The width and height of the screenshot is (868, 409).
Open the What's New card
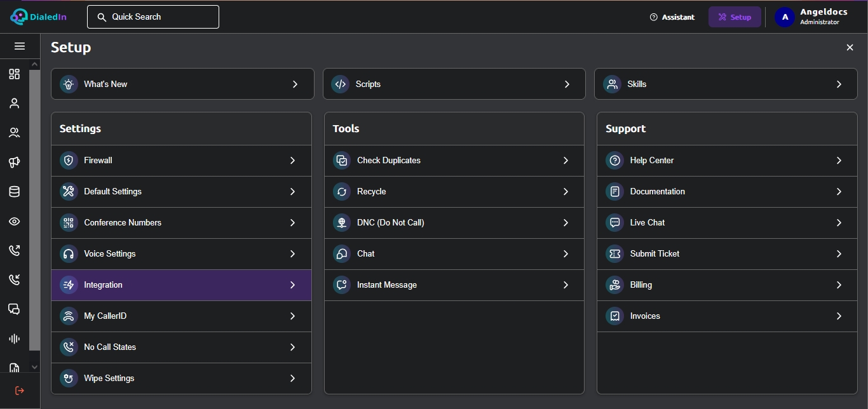(182, 84)
